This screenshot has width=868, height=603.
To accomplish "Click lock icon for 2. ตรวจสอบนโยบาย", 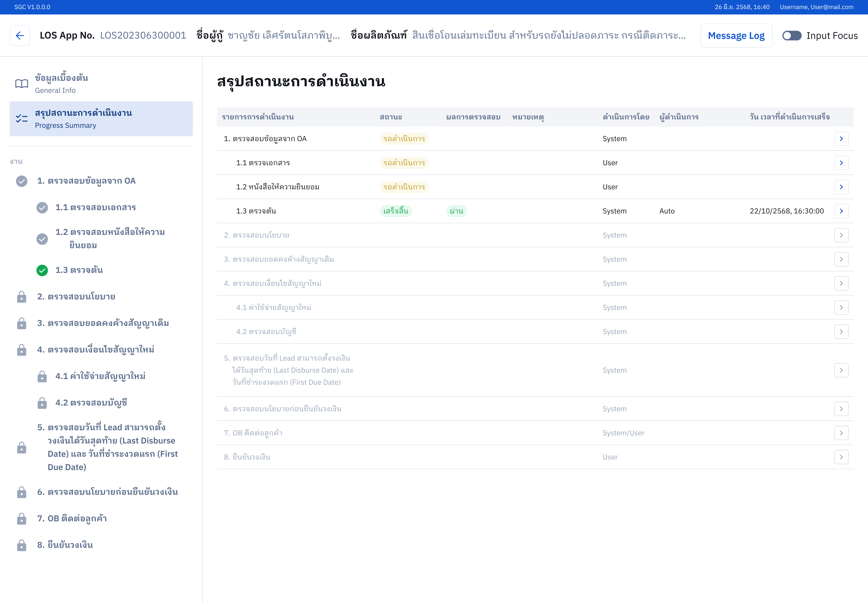I will [x=21, y=297].
